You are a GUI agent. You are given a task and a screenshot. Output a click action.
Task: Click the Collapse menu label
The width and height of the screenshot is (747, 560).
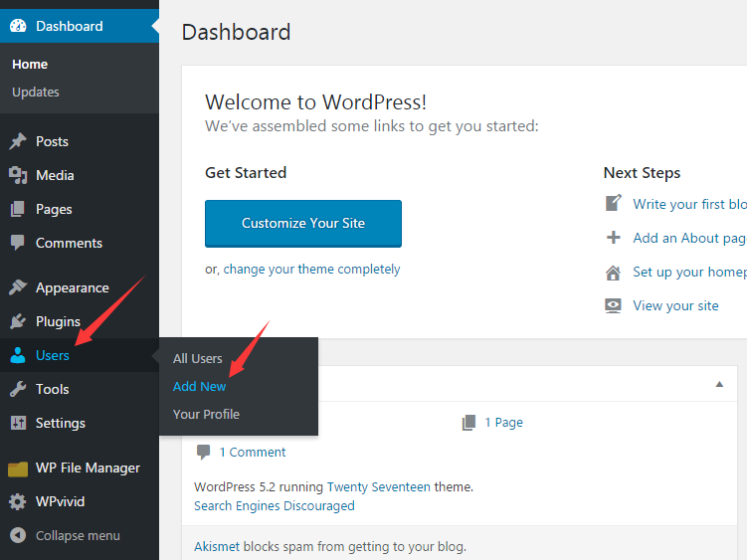pos(78,536)
